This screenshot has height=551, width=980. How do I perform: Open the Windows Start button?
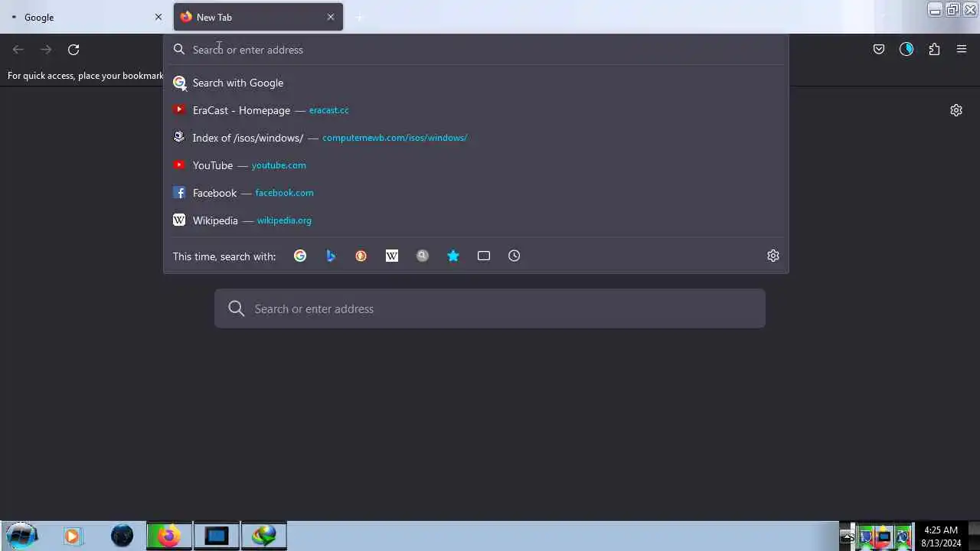21,536
